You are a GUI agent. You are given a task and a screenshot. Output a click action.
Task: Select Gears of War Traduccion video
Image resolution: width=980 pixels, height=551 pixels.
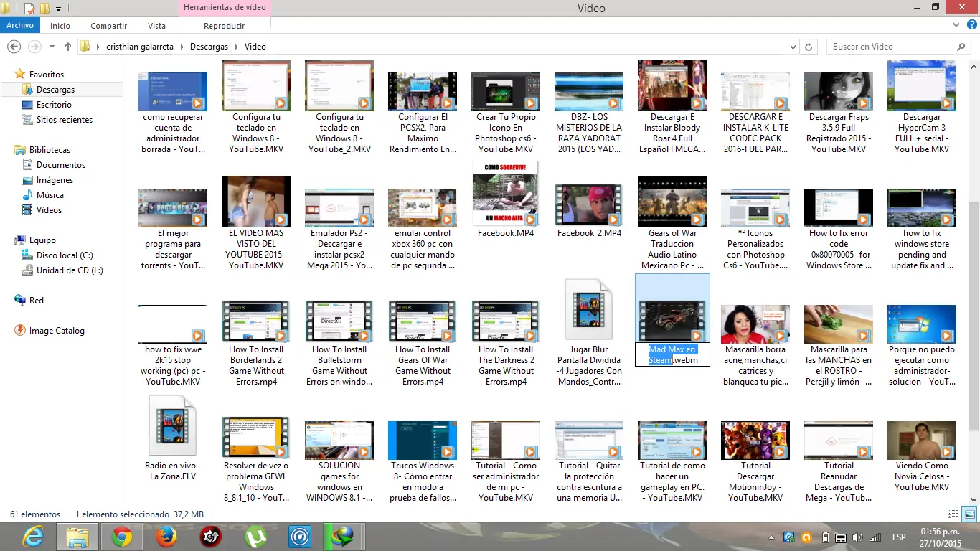(672, 224)
